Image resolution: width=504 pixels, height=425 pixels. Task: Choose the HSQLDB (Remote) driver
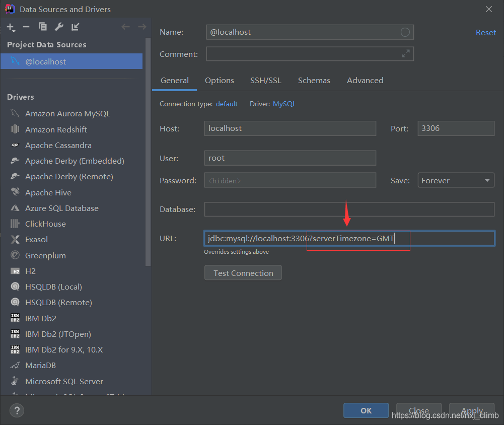[x=58, y=303]
